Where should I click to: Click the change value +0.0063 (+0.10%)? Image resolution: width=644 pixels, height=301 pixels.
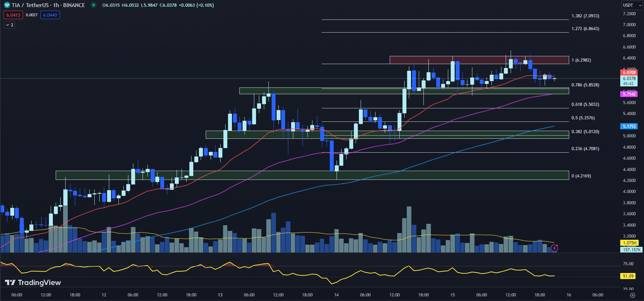pos(196,5)
